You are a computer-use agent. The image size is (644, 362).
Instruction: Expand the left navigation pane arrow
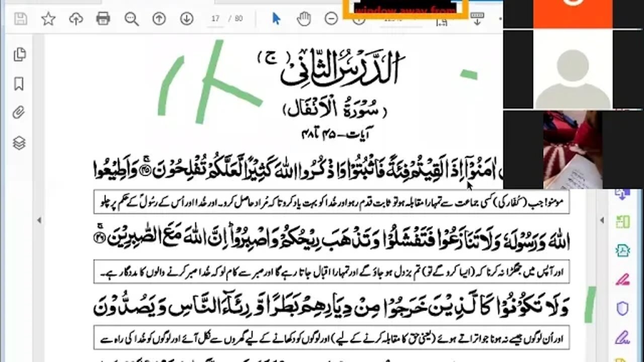tap(39, 220)
